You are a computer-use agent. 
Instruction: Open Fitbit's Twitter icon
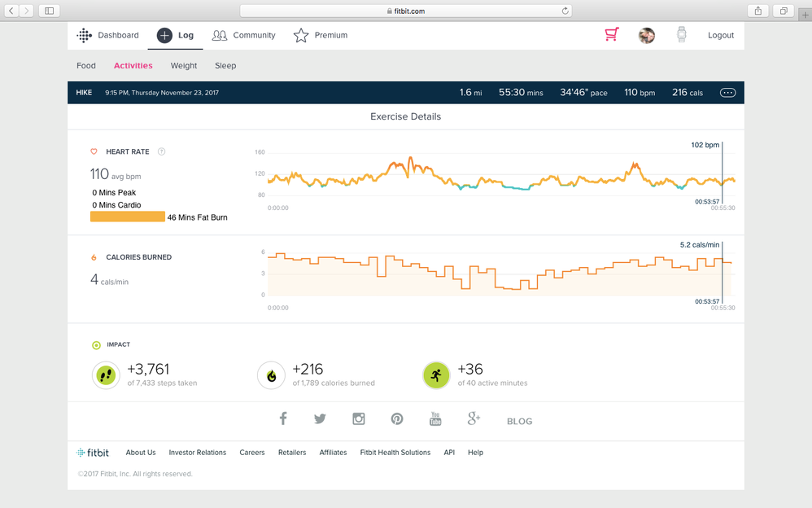320,419
